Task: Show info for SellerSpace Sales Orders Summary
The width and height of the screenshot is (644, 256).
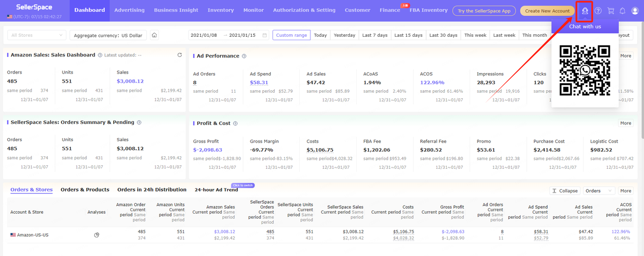Action: point(139,122)
